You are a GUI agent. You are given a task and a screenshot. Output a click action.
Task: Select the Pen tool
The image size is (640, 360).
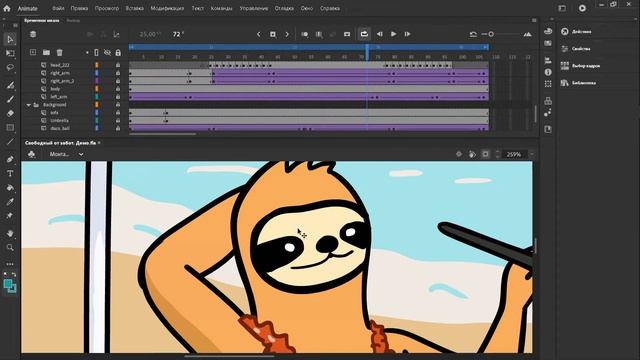tap(10, 160)
